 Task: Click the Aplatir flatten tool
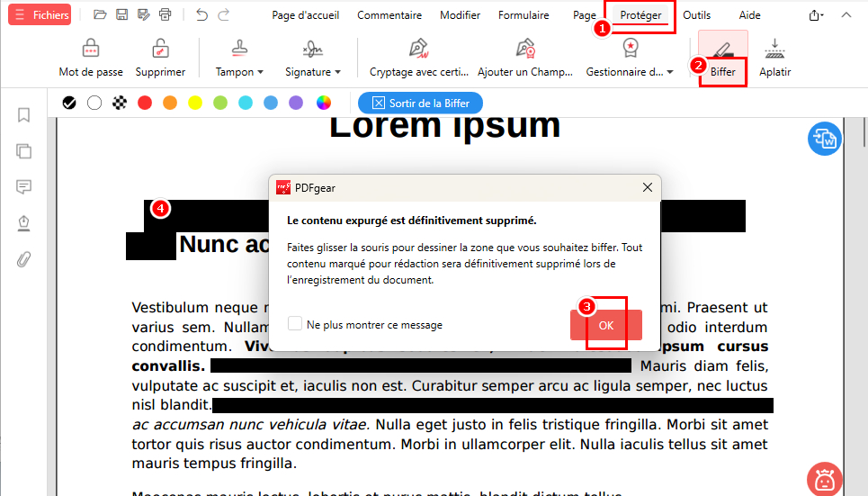[x=774, y=59]
